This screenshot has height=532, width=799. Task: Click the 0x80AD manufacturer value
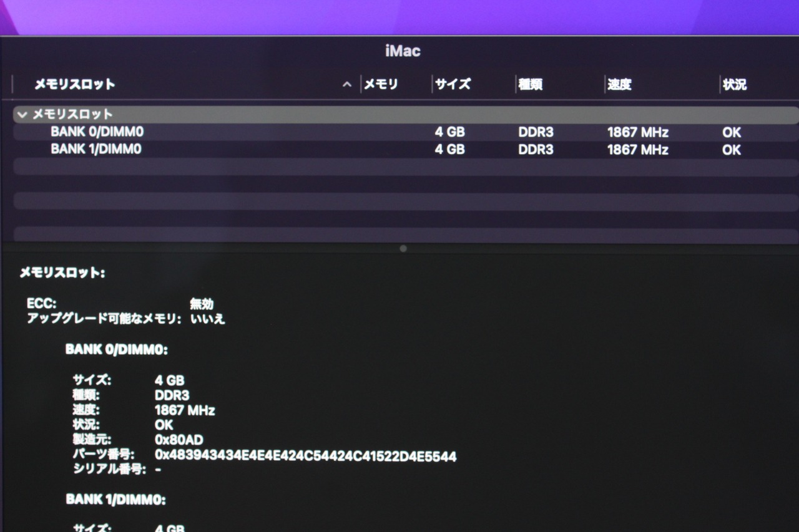click(x=179, y=440)
